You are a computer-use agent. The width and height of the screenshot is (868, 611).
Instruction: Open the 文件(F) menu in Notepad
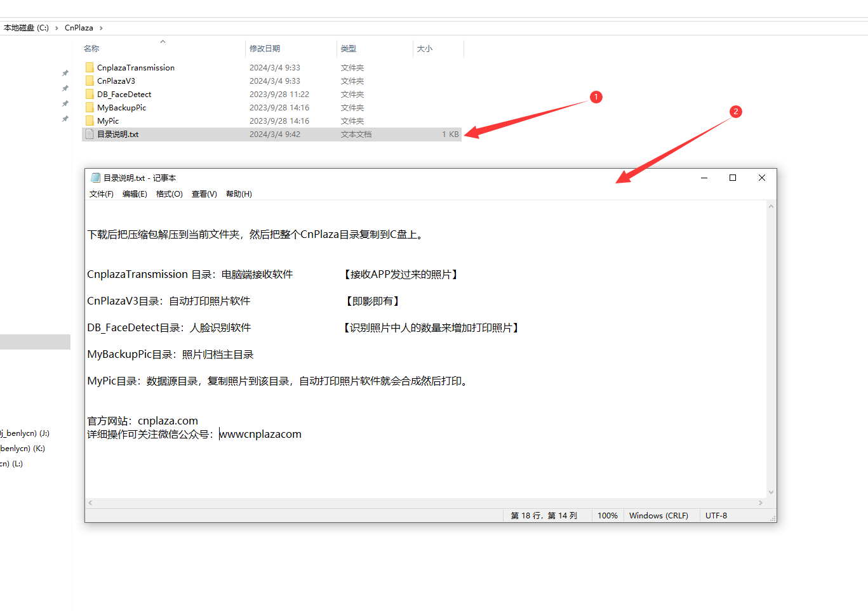(101, 194)
